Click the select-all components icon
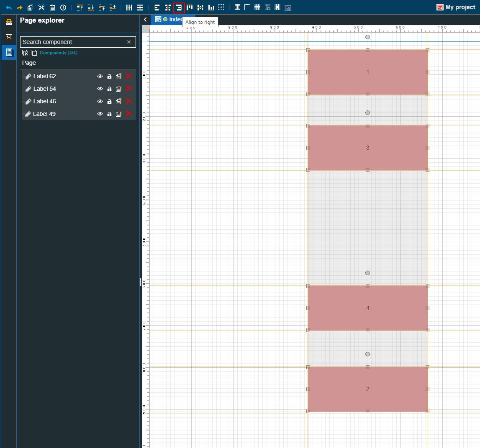The width and height of the screenshot is (480, 448). pos(34,53)
